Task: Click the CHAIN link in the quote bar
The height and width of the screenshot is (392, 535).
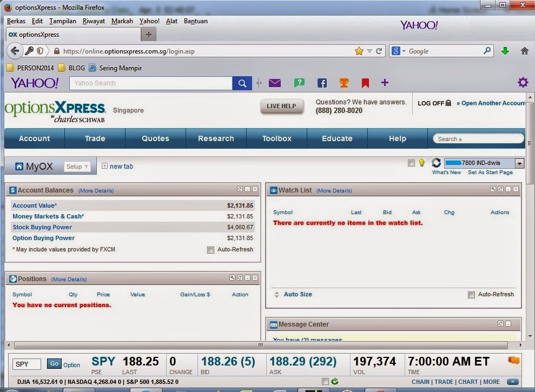Action: coord(421,382)
